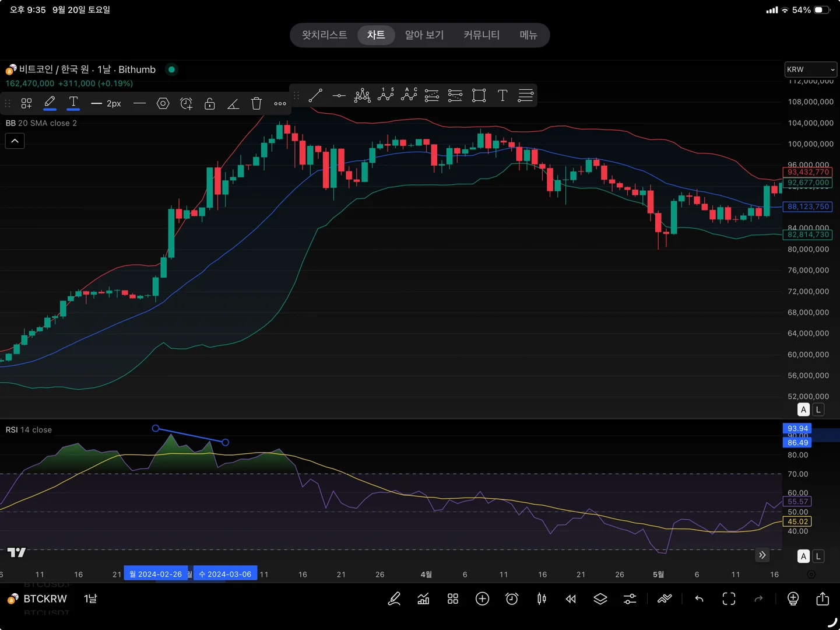Tap the plus circle to add symbol
840x630 pixels.
[x=483, y=598]
